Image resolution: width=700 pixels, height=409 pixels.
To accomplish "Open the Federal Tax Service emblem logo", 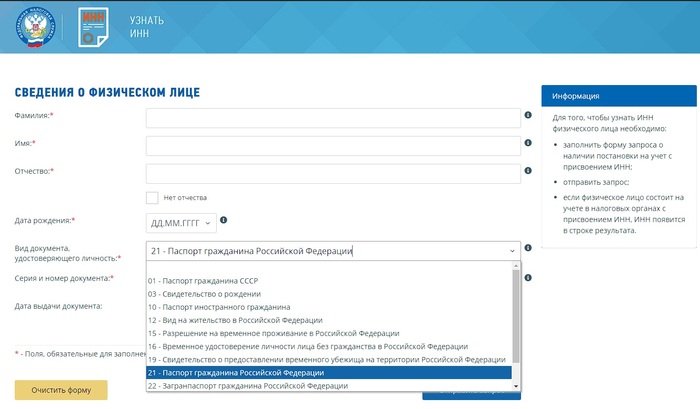I will [x=35, y=28].
